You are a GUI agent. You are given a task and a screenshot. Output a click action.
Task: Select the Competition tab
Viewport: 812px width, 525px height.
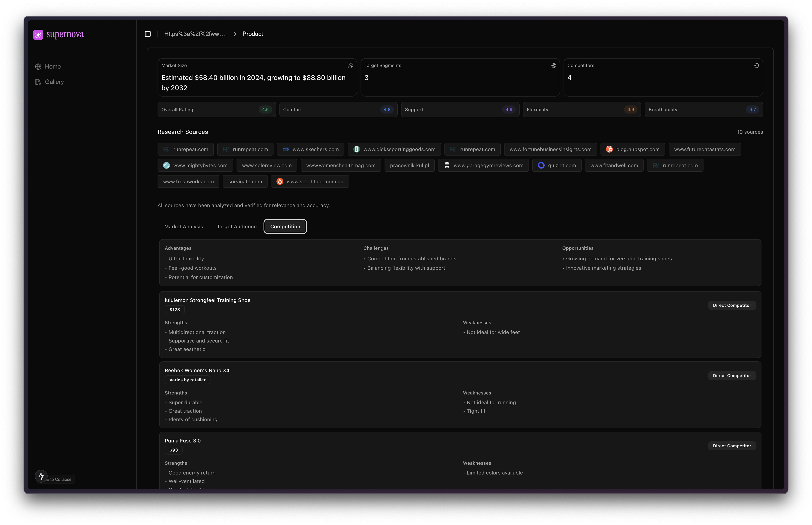tap(285, 227)
